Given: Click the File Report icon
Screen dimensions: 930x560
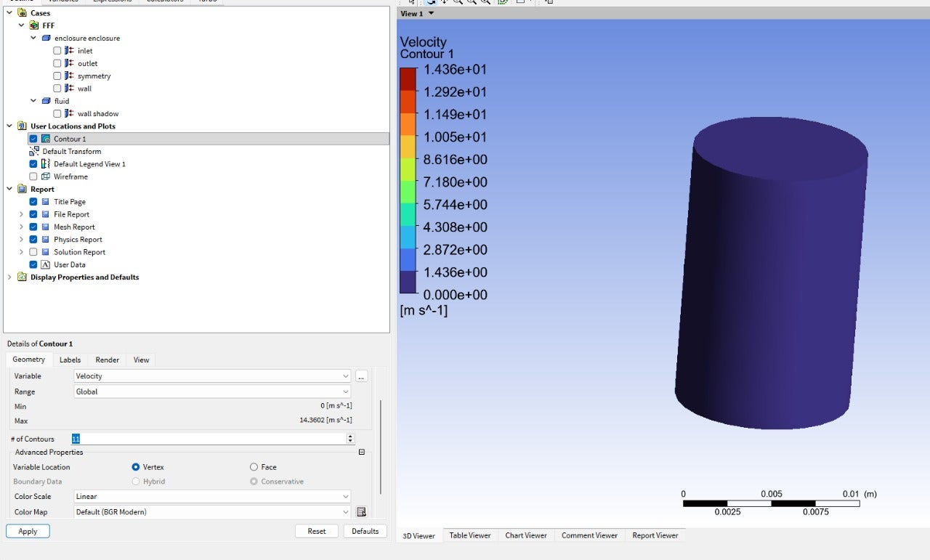Looking at the screenshot, I should (46, 214).
